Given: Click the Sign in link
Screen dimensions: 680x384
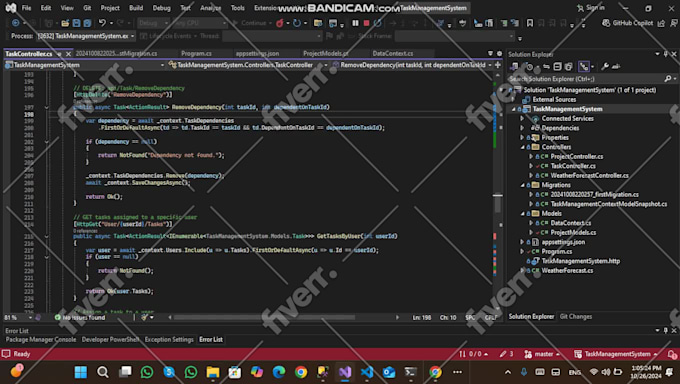Looking at the screenshot, I should click(591, 8).
